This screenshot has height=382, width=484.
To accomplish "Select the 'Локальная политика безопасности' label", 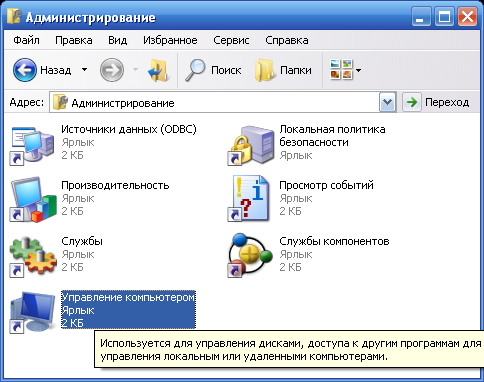I will point(332,135).
